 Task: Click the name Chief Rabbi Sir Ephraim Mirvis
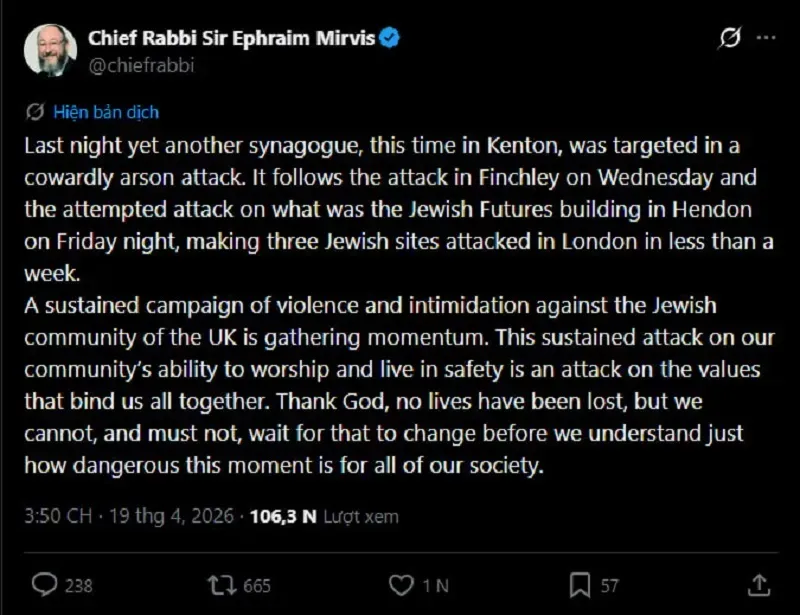(x=231, y=39)
